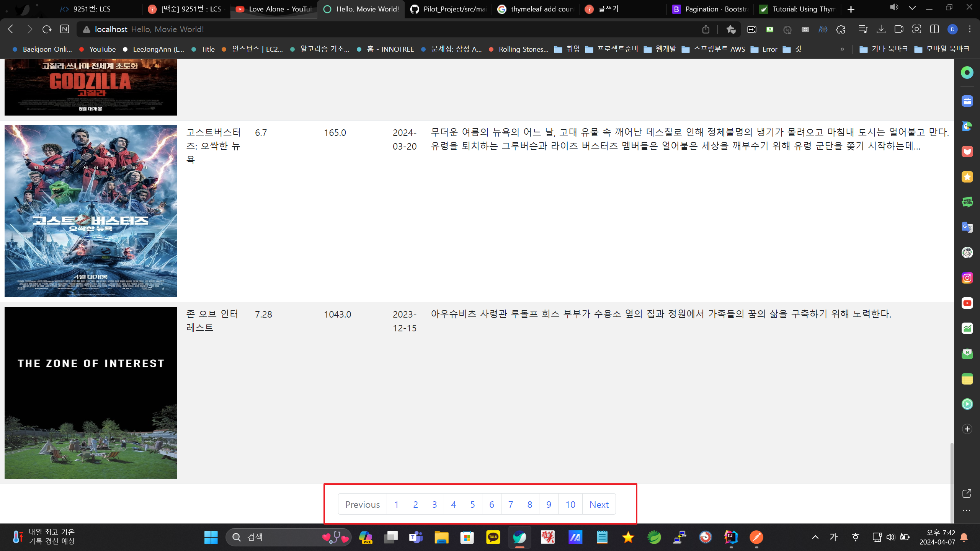Click the Windows taskbar search box
The width and height of the screenshot is (980, 551).
pos(289,537)
